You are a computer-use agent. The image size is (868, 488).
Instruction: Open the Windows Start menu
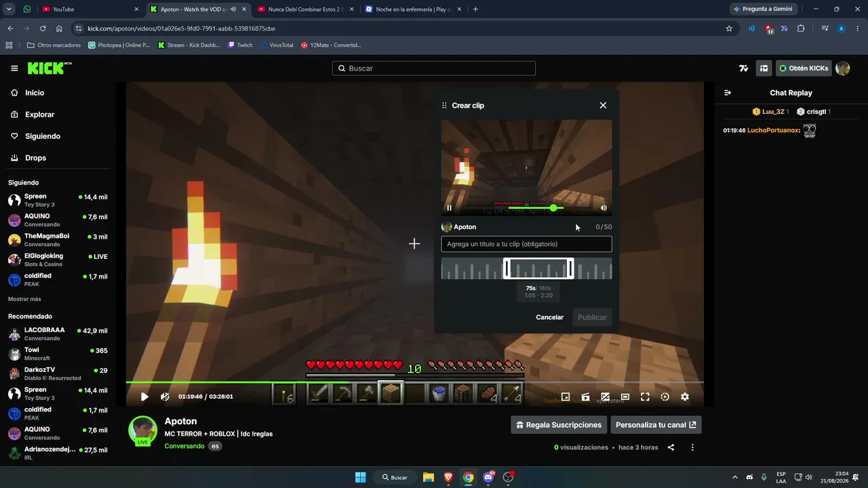coord(361,477)
